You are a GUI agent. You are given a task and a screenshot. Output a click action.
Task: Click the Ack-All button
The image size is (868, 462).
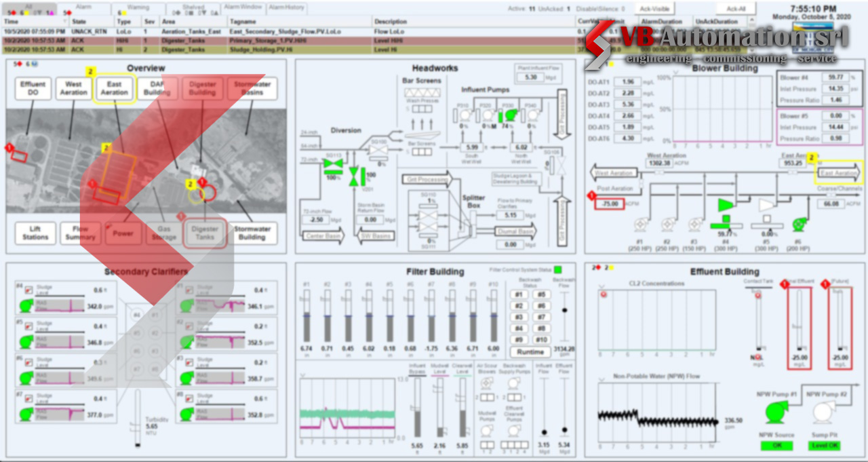(x=736, y=8)
